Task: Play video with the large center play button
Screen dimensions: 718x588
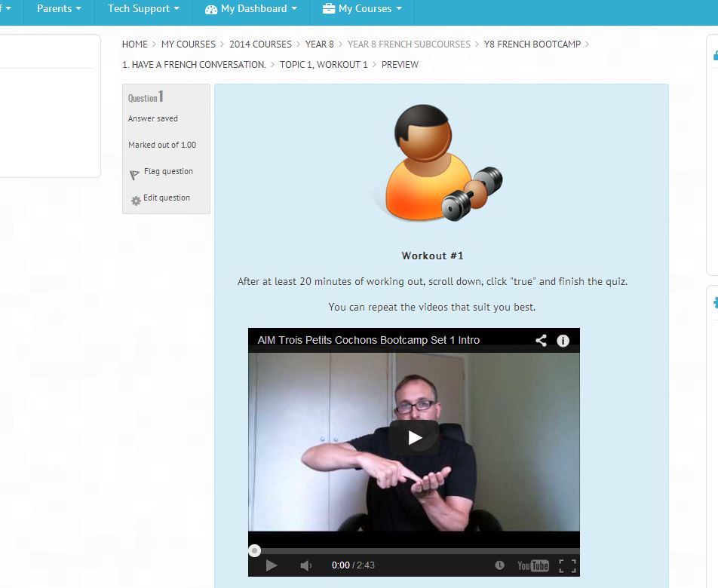Action: (414, 438)
